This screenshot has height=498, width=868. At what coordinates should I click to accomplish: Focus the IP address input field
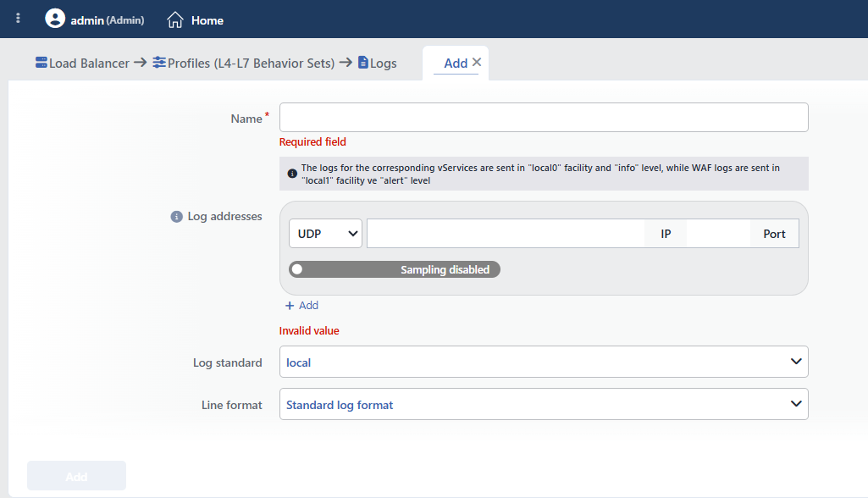pyautogui.click(x=506, y=233)
